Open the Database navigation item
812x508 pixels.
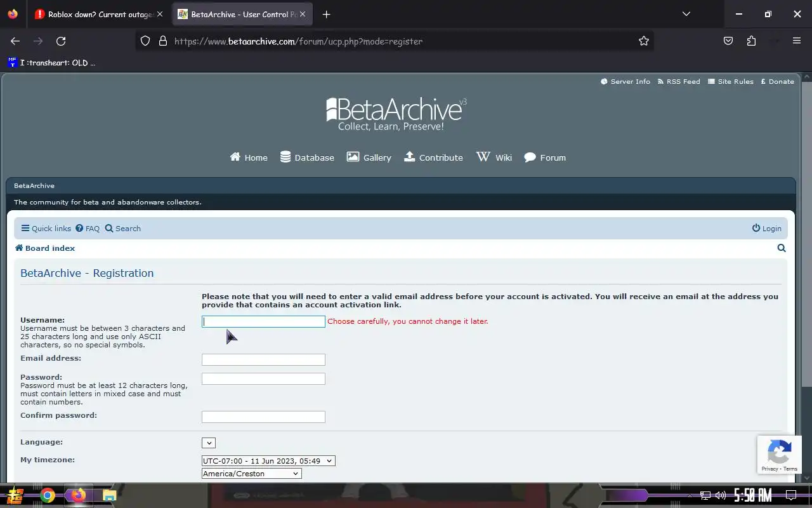(307, 157)
